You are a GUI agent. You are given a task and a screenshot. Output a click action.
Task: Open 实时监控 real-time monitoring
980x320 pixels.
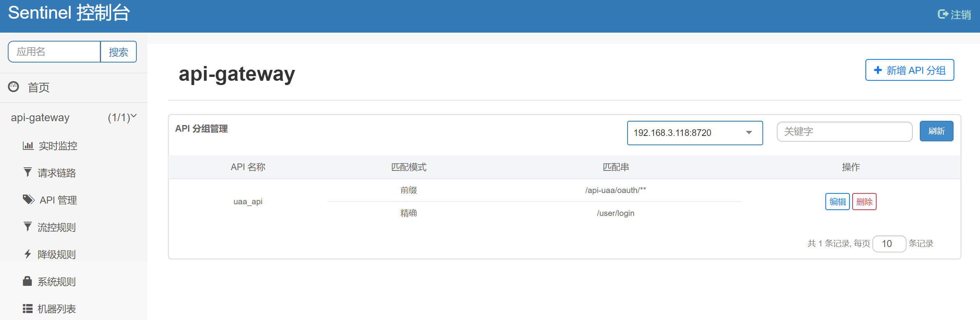coord(58,146)
